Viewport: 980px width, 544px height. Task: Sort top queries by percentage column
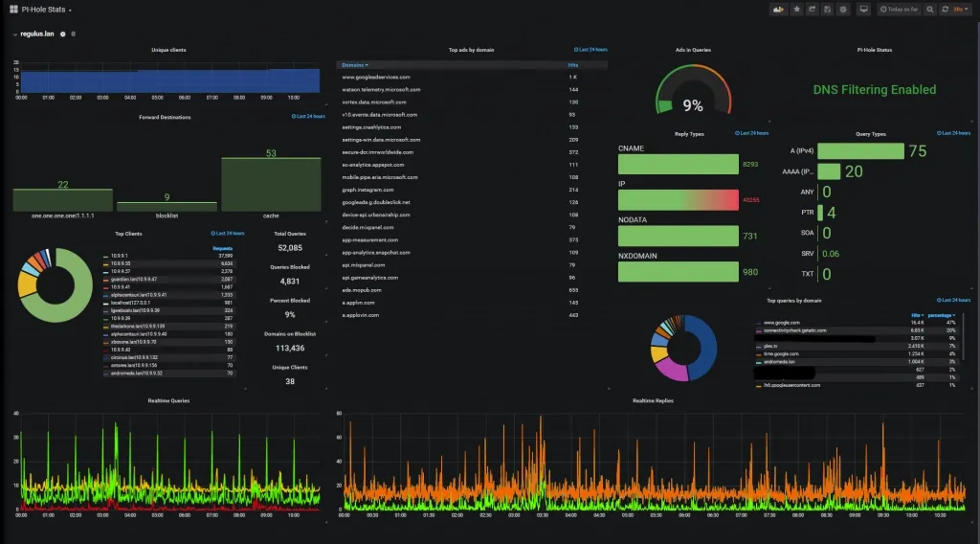click(942, 315)
